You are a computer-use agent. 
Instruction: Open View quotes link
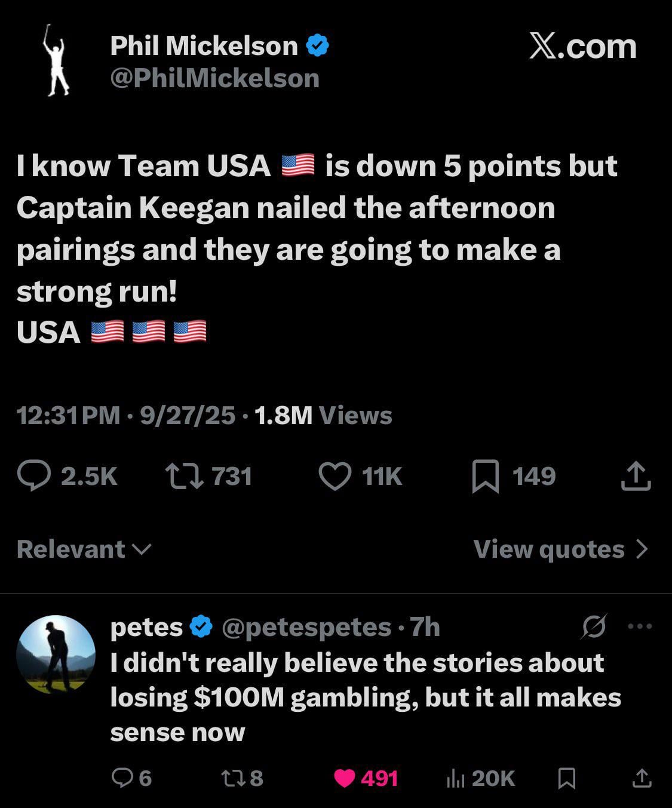pyautogui.click(x=560, y=549)
